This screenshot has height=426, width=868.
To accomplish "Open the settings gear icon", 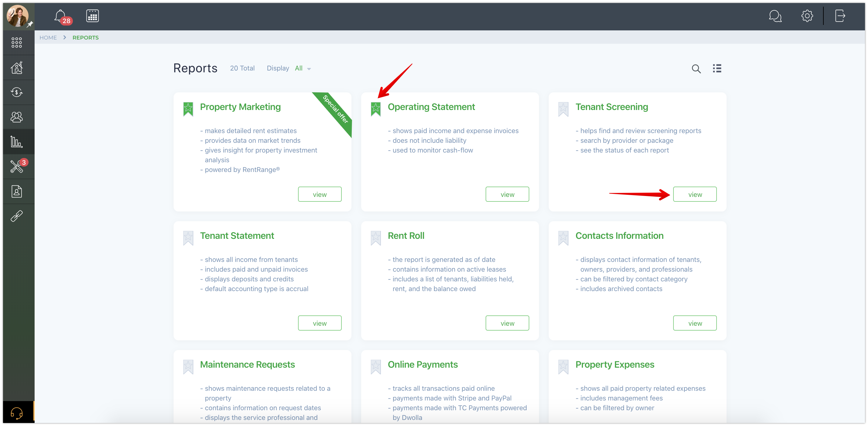I will tap(807, 16).
